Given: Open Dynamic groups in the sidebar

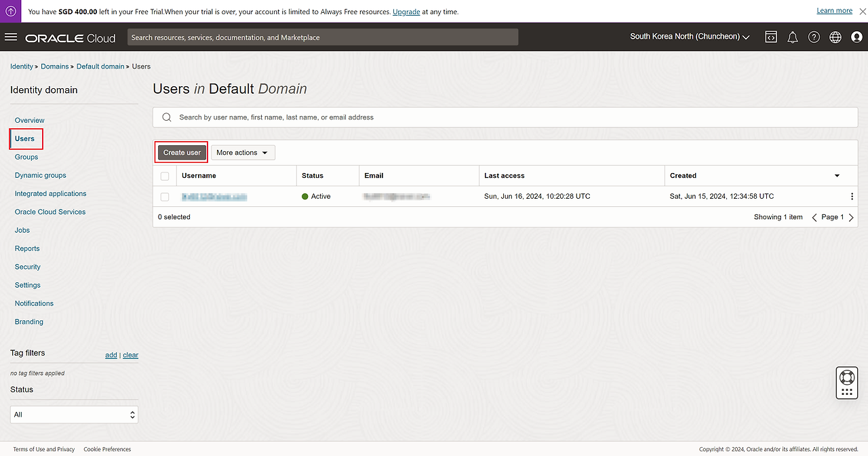Looking at the screenshot, I should [41, 175].
